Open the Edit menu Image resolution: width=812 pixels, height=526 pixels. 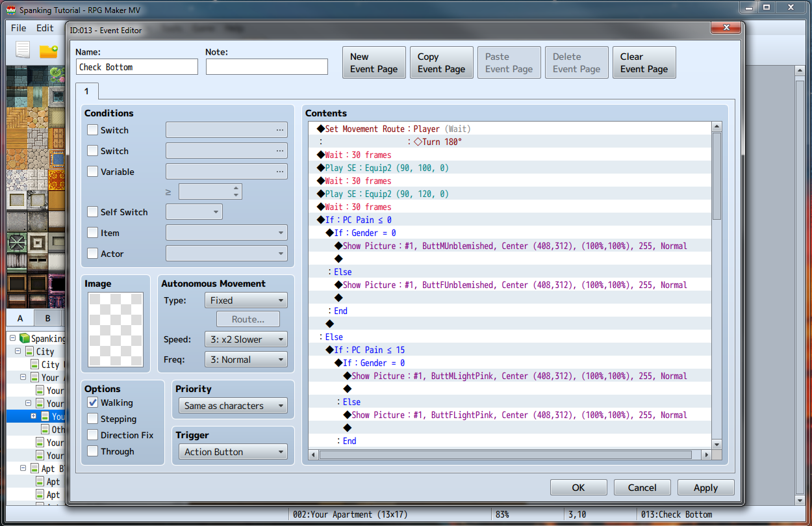pyautogui.click(x=45, y=28)
